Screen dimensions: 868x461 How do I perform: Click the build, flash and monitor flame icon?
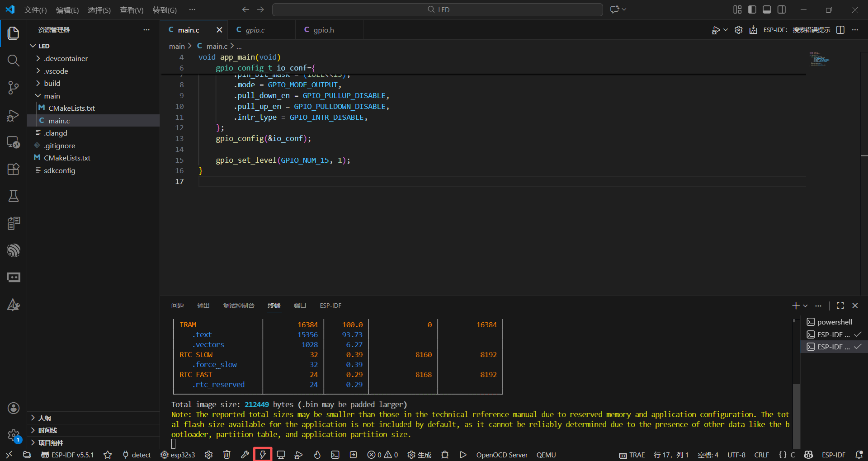(x=317, y=455)
